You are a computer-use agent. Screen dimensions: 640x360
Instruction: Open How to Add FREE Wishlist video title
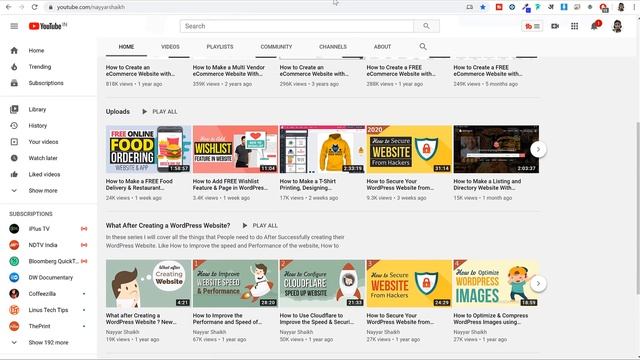tap(230, 184)
